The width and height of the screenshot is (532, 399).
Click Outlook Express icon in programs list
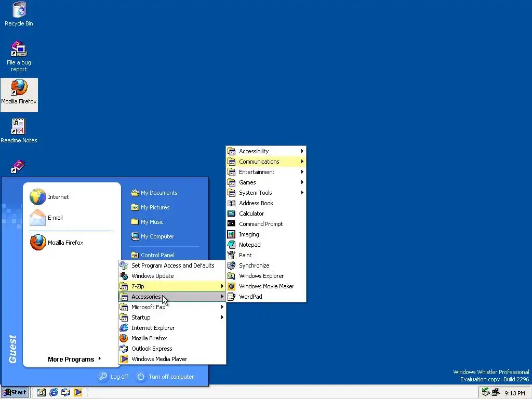(x=124, y=349)
